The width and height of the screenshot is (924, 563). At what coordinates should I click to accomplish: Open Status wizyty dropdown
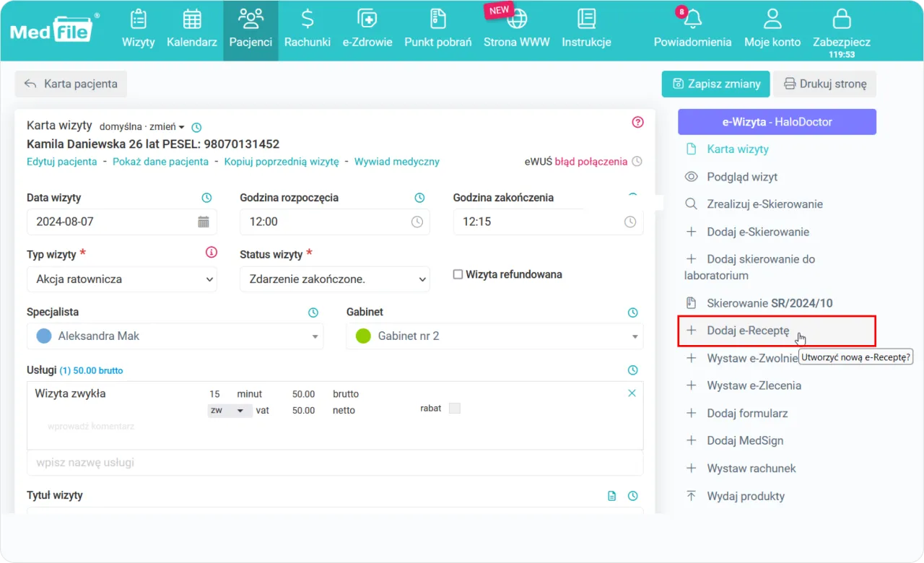(x=334, y=279)
